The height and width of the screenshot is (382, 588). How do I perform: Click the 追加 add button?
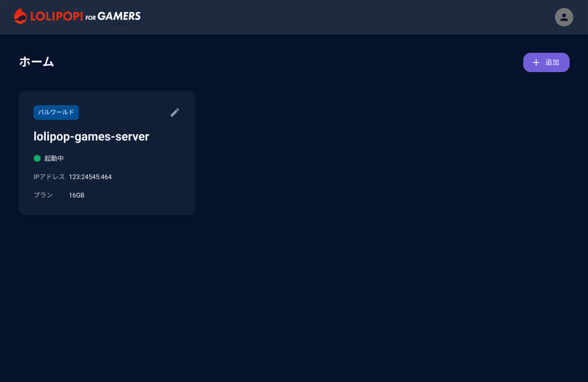tap(546, 62)
